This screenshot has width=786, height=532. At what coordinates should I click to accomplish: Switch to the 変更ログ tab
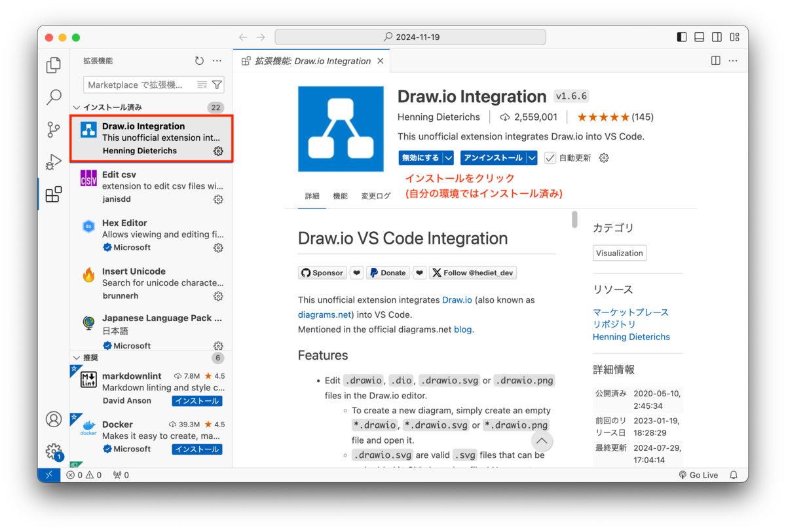pyautogui.click(x=375, y=195)
